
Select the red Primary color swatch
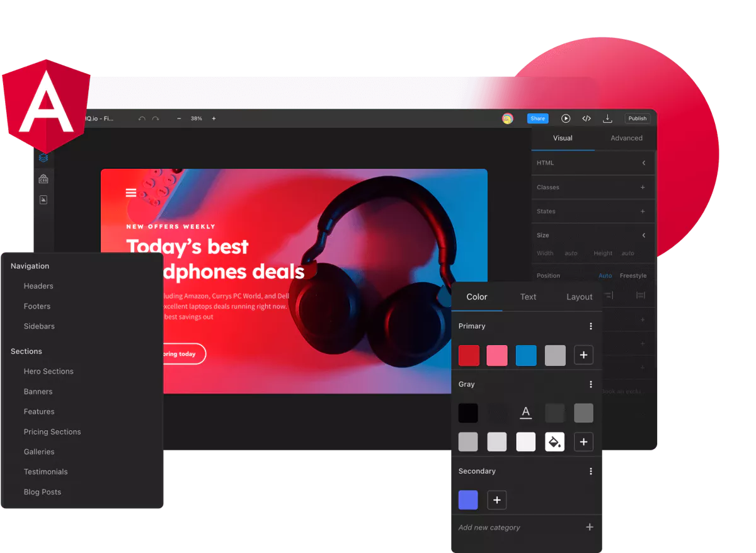pyautogui.click(x=468, y=355)
